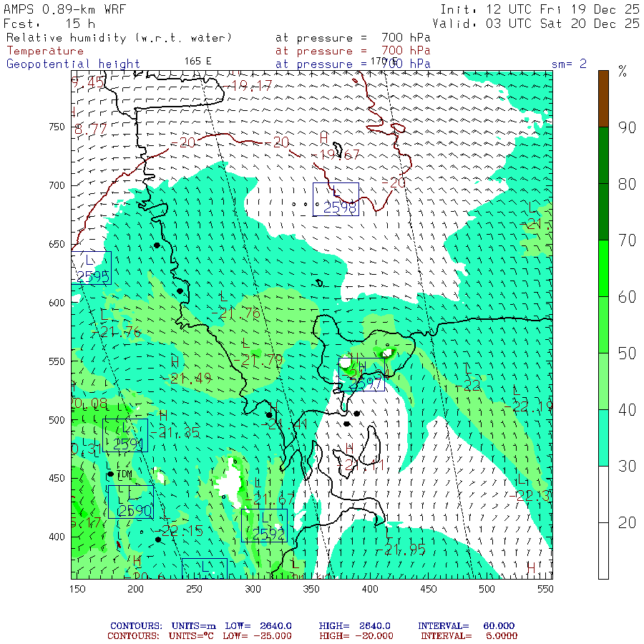Image resolution: width=644 pixels, height=644 pixels.
Task: Click the "-21.35" temperature value
Action: pos(175,432)
